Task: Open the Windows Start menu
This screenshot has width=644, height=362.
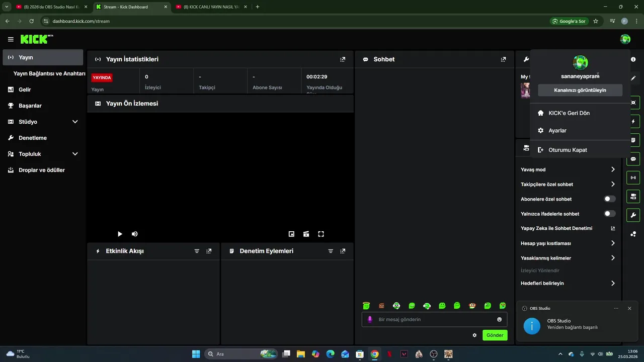Action: click(x=196, y=354)
